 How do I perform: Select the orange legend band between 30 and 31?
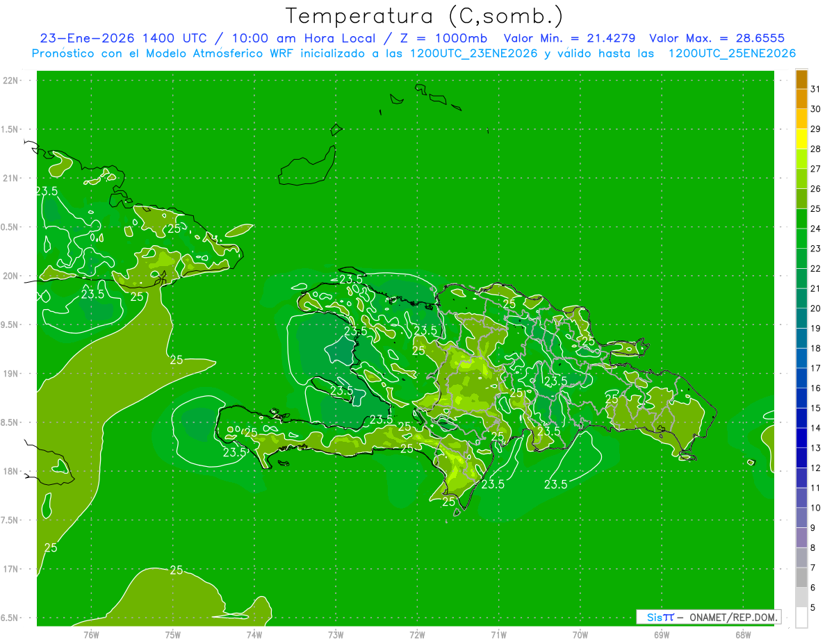[801, 99]
